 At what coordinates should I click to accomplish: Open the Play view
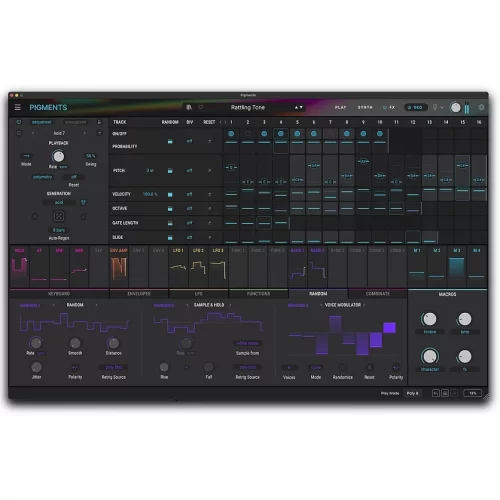tap(340, 107)
